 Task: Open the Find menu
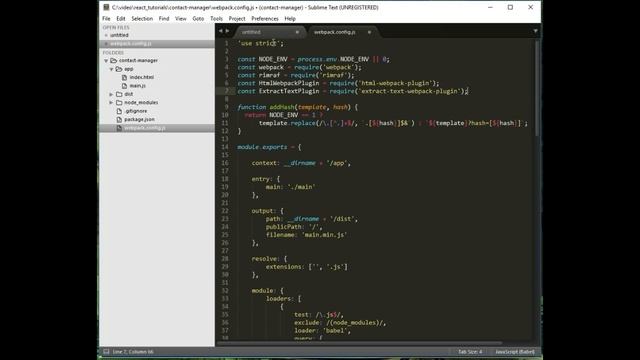click(164, 19)
